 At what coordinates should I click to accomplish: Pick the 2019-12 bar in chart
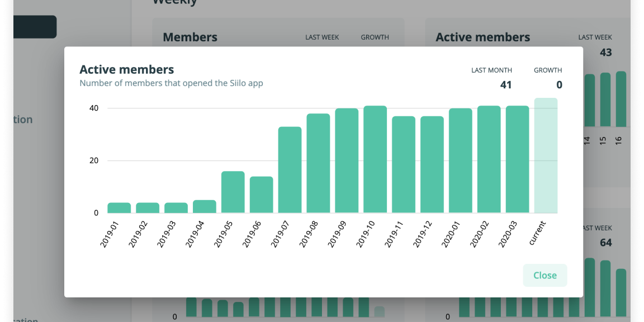(432, 165)
